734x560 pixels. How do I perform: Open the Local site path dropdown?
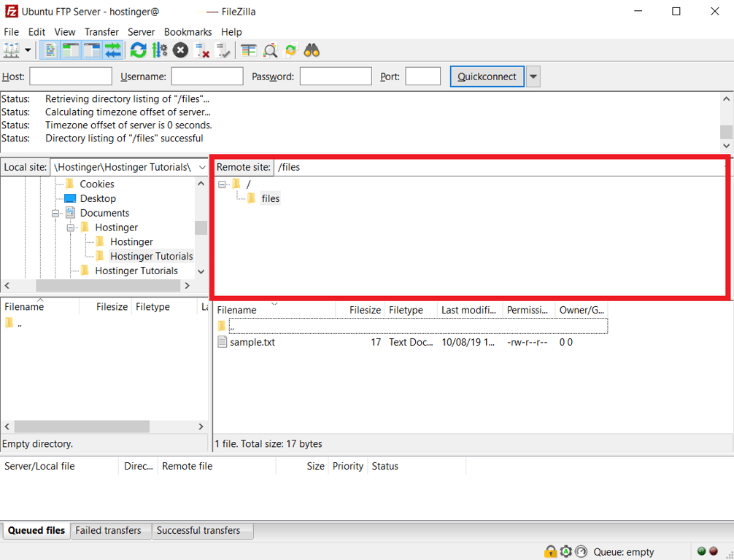[x=202, y=167]
